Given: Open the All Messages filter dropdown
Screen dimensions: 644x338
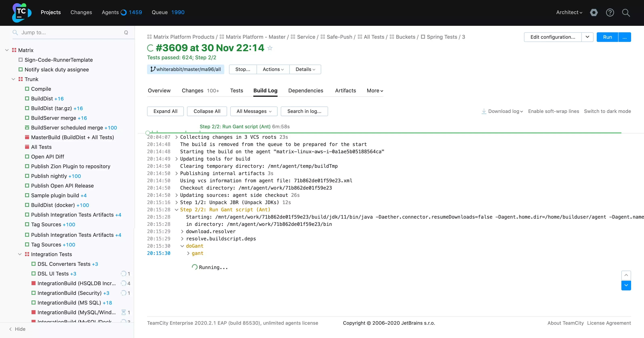Looking at the screenshot, I should 254,111.
